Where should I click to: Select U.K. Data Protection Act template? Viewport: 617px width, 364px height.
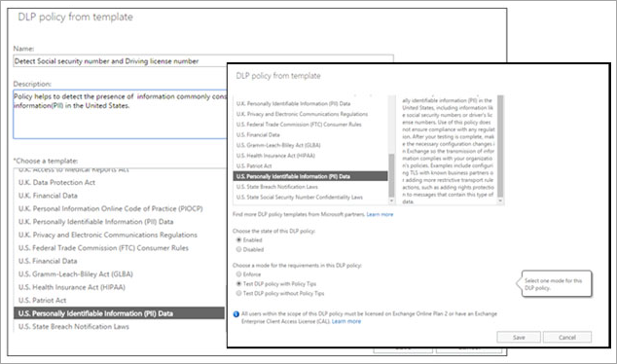coord(56,183)
